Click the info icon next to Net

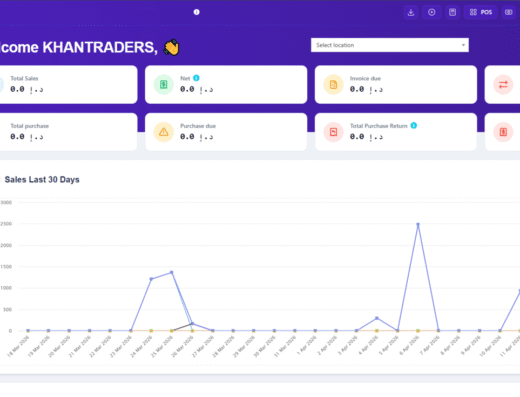coord(196,78)
